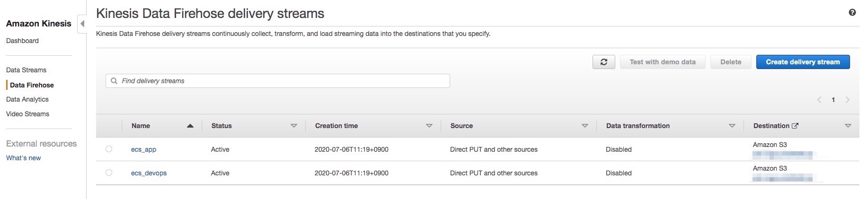Click the search magnifier icon

tap(114, 81)
